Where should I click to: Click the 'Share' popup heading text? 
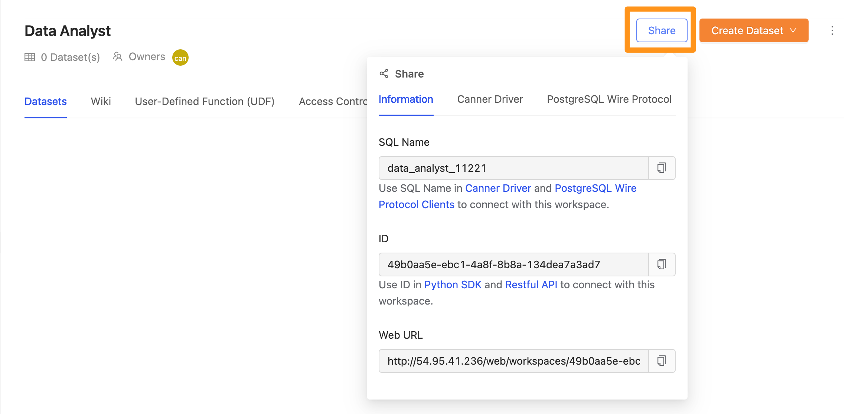[x=409, y=74]
